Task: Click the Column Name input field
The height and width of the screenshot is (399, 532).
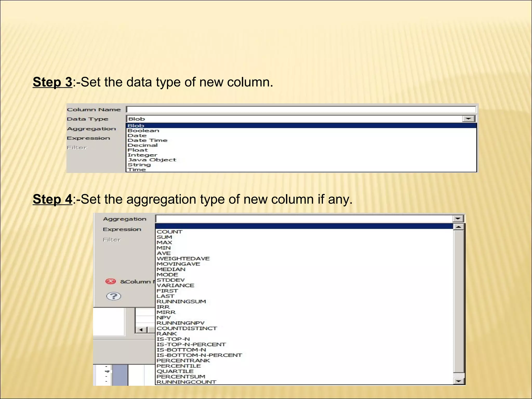Action: pos(301,109)
